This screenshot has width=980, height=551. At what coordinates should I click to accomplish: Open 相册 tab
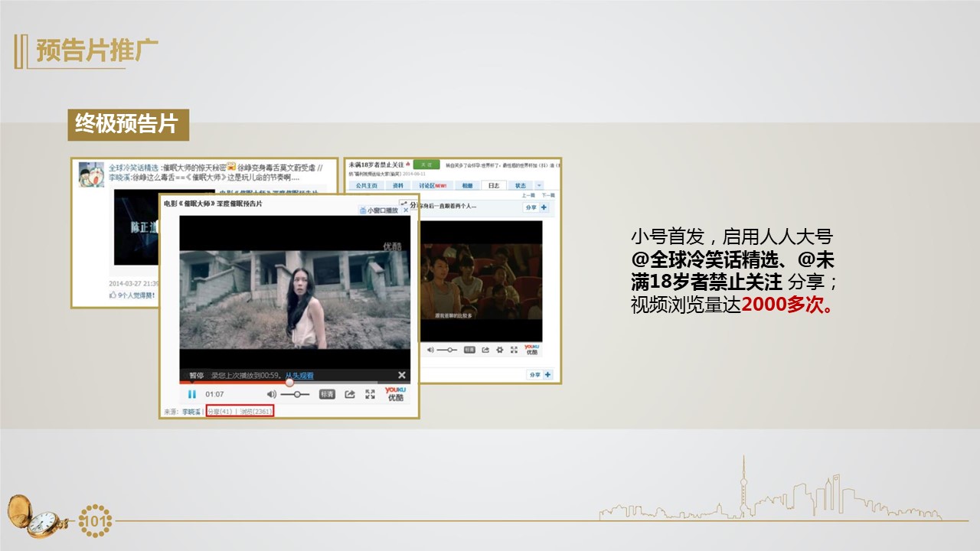467,185
